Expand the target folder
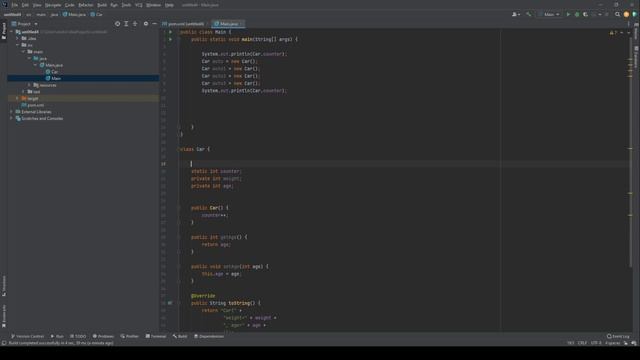 click(x=18, y=98)
